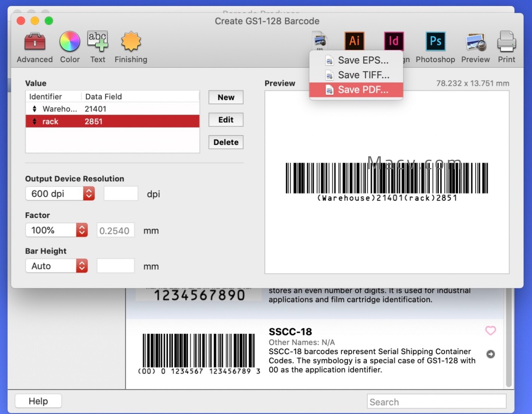Click the 1234567890 sample barcode
532x414 pixels.
(x=199, y=295)
